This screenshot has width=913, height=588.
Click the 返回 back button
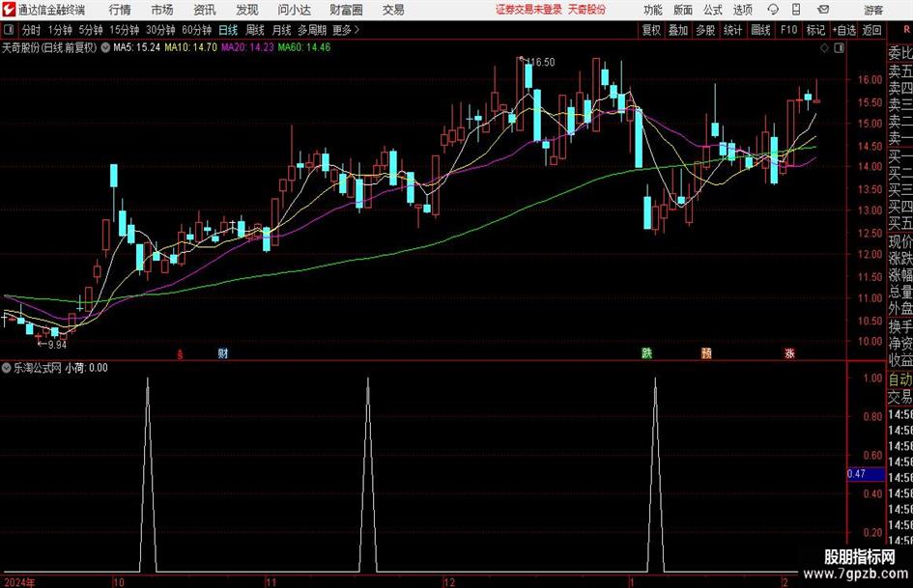click(x=871, y=30)
